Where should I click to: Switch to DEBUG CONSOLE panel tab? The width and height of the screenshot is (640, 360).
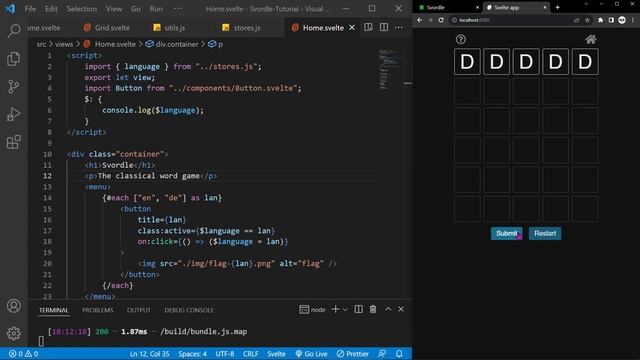pyautogui.click(x=189, y=310)
